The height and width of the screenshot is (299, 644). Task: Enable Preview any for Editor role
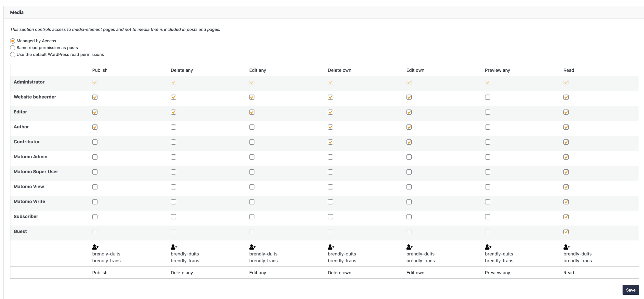[488, 112]
